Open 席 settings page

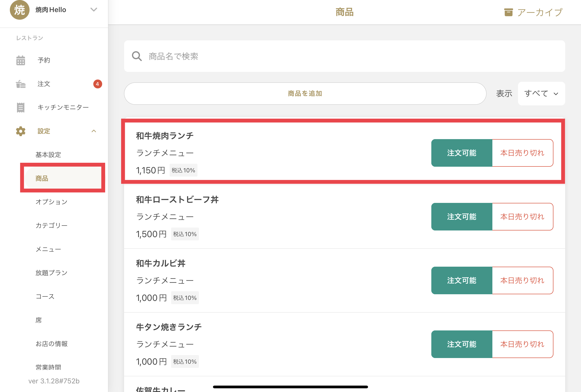point(38,320)
